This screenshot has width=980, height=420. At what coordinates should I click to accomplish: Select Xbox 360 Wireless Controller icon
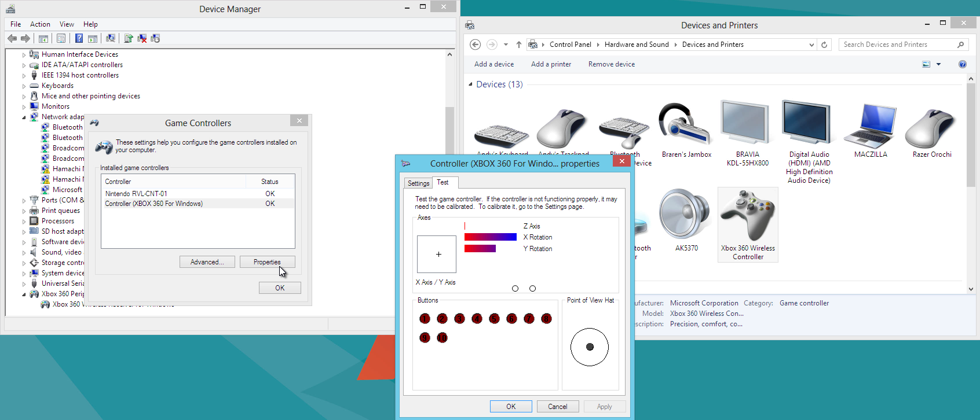click(748, 224)
